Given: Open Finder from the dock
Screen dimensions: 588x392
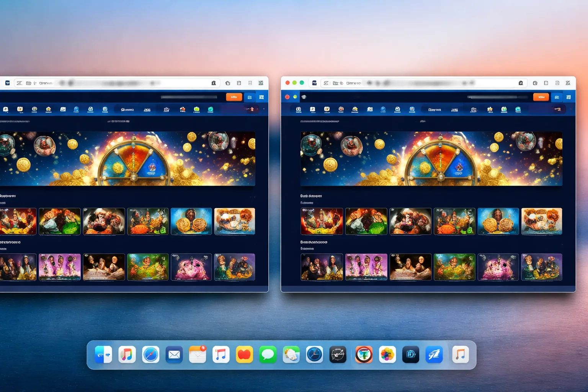Looking at the screenshot, I should click(103, 355).
